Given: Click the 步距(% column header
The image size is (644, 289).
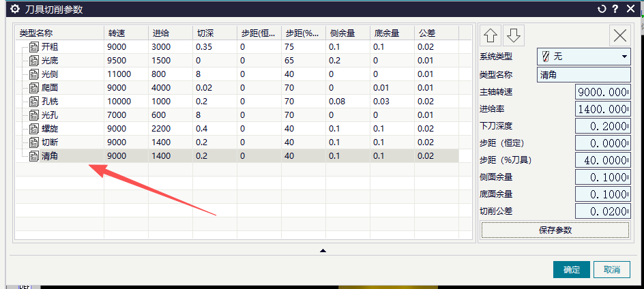Looking at the screenshot, I should pos(304,33).
